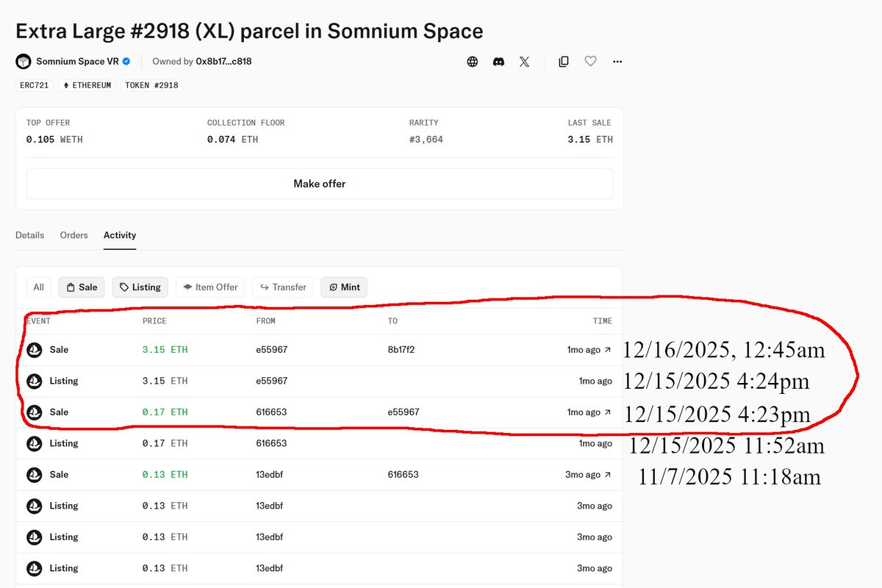Click the TO column header
882x588 pixels.
393,321
